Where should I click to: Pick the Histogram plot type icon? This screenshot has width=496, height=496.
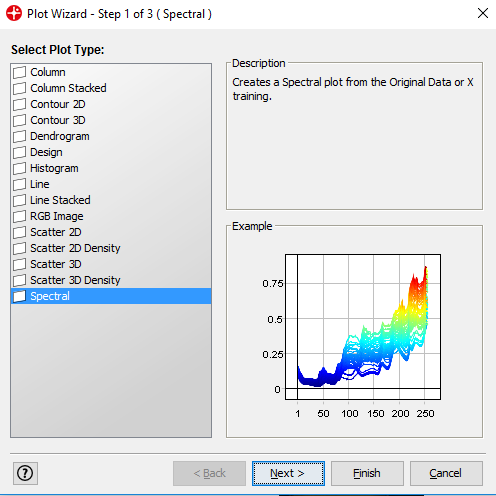[x=19, y=168]
